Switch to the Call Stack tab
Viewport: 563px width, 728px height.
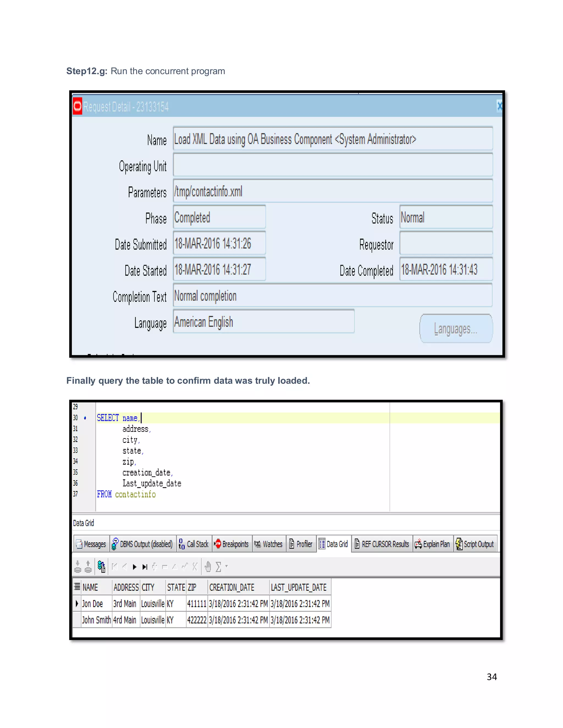click(194, 544)
